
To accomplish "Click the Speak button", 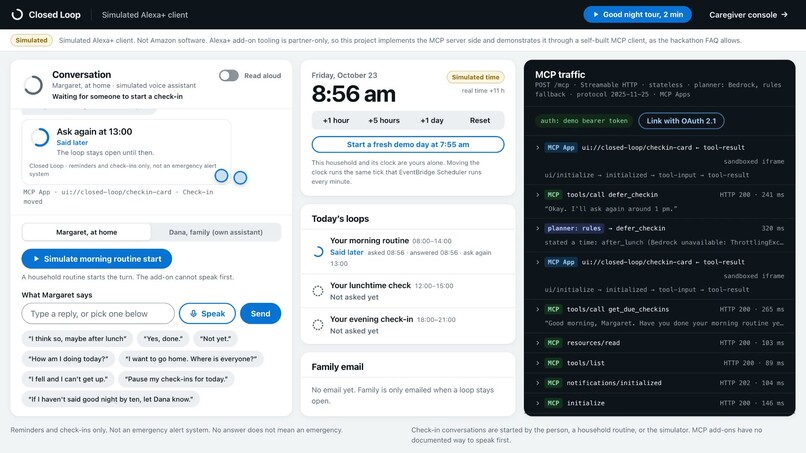I will click(x=207, y=314).
